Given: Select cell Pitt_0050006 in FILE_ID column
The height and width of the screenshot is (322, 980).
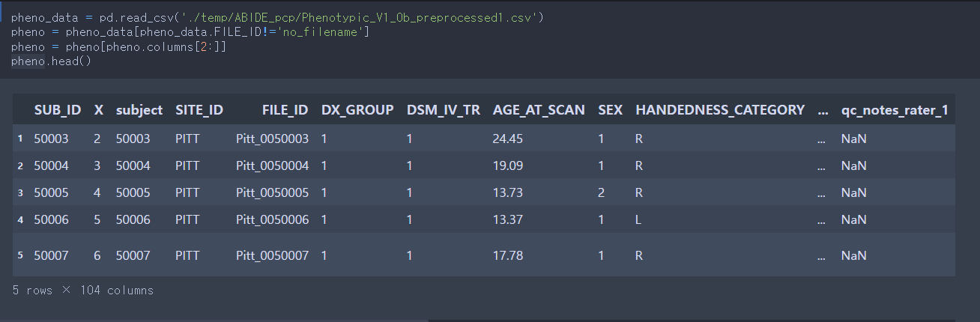Looking at the screenshot, I should pyautogui.click(x=272, y=220).
